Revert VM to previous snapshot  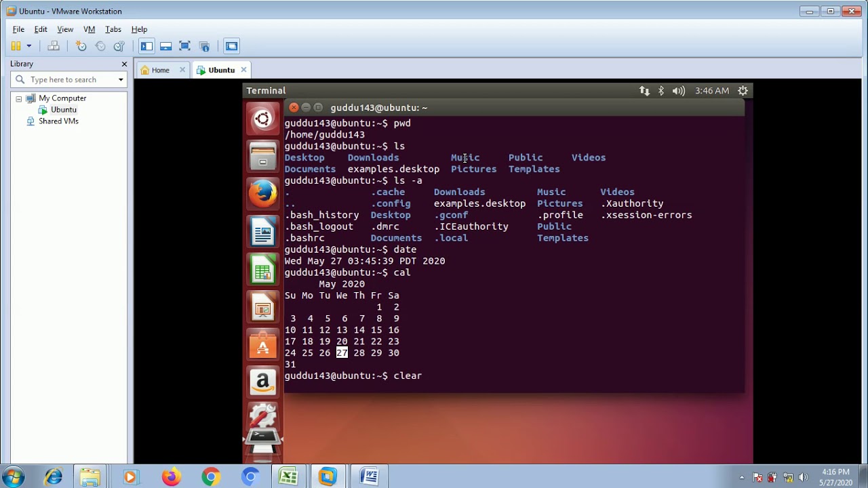click(100, 46)
